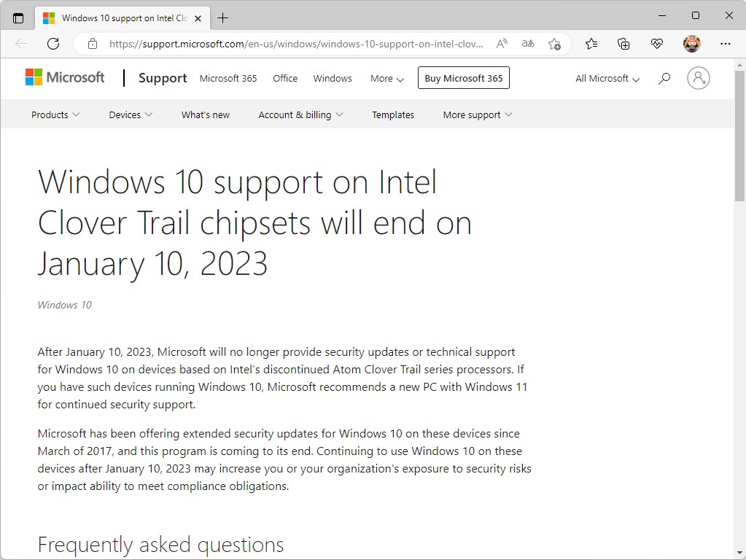Click the browser profile avatar
This screenshot has height=560, width=746.
[691, 44]
